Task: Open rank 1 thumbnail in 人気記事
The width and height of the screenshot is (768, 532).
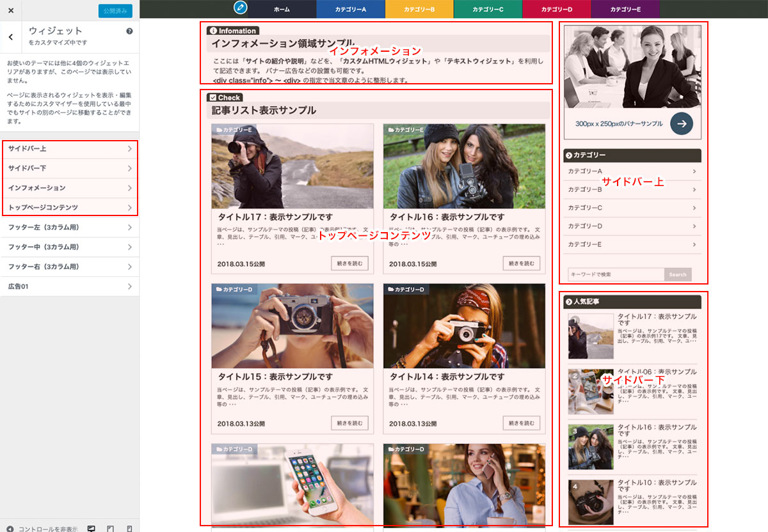Action: 591,336
